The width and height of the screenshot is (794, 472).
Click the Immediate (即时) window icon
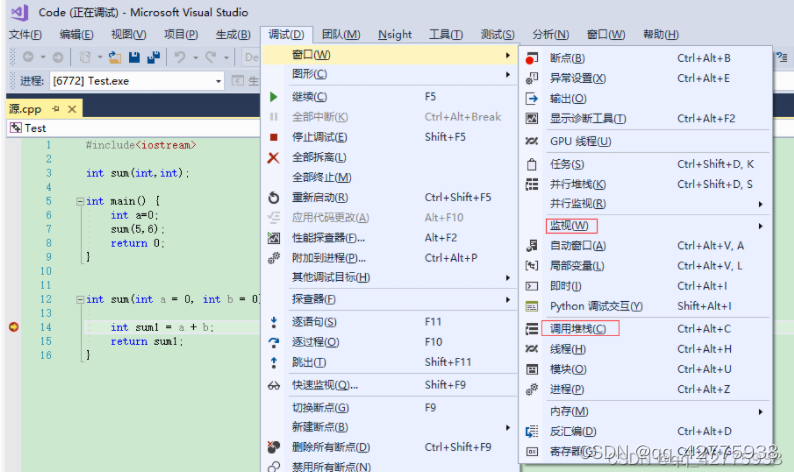(x=531, y=286)
